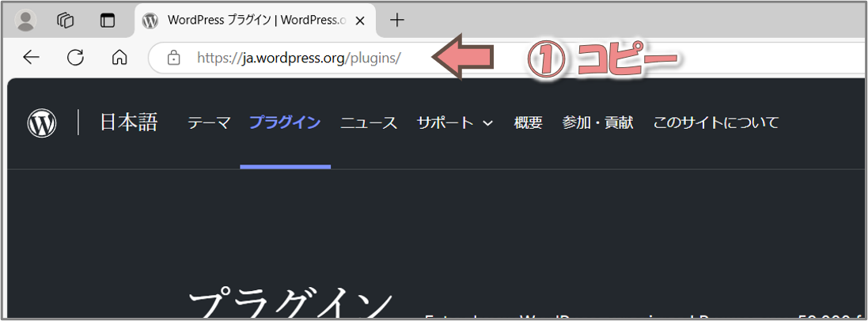Open the 日本語 site title link

(x=129, y=123)
